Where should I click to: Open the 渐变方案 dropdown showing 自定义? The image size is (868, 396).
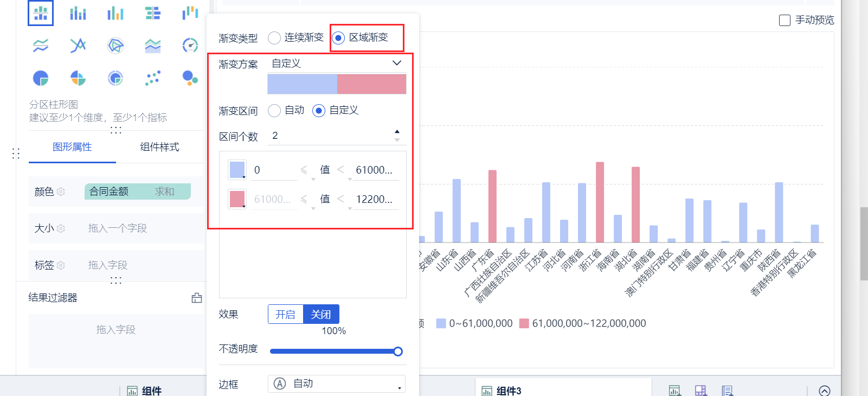[337, 63]
